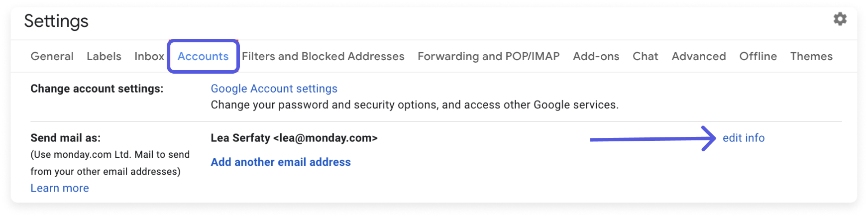Click edit info for Lea Serfaty
Image resolution: width=868 pixels, height=217 pixels.
click(744, 138)
